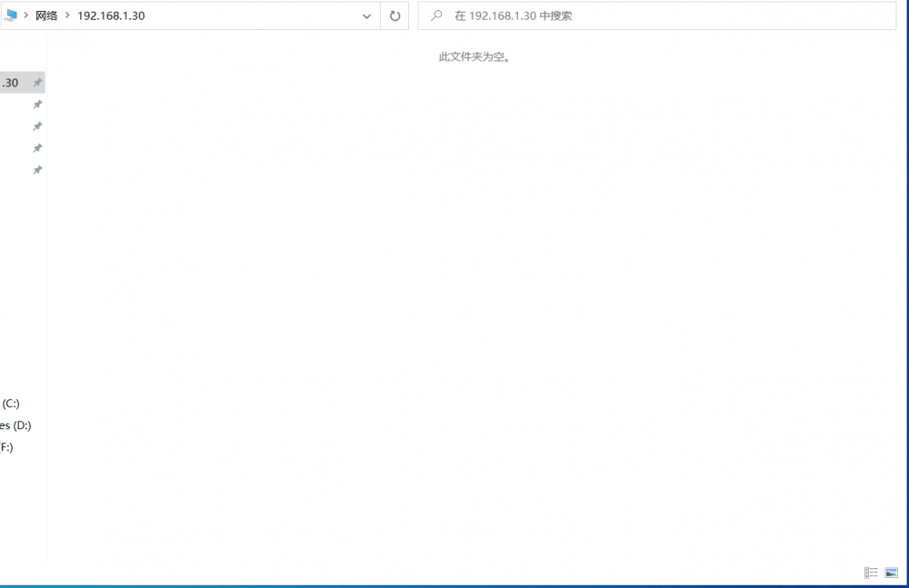Click the pin icon beside .30 item

37,83
